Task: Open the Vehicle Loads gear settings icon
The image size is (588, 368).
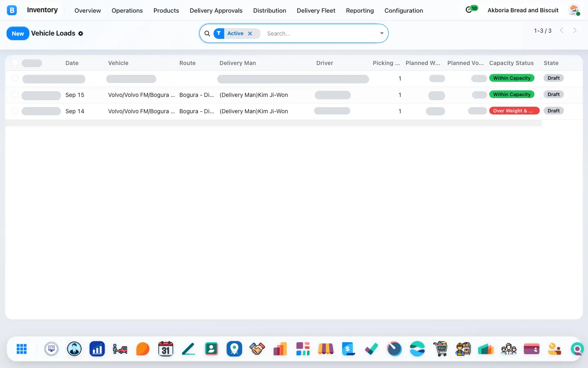Action: [x=81, y=34]
